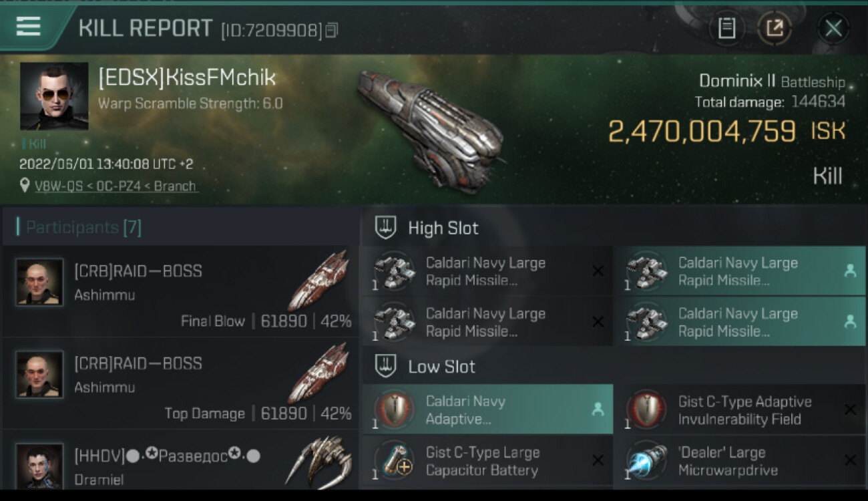Select the first RAID—BOSS Final Blow participant
Image resolution: width=868 pixels, height=501 pixels.
click(180, 291)
